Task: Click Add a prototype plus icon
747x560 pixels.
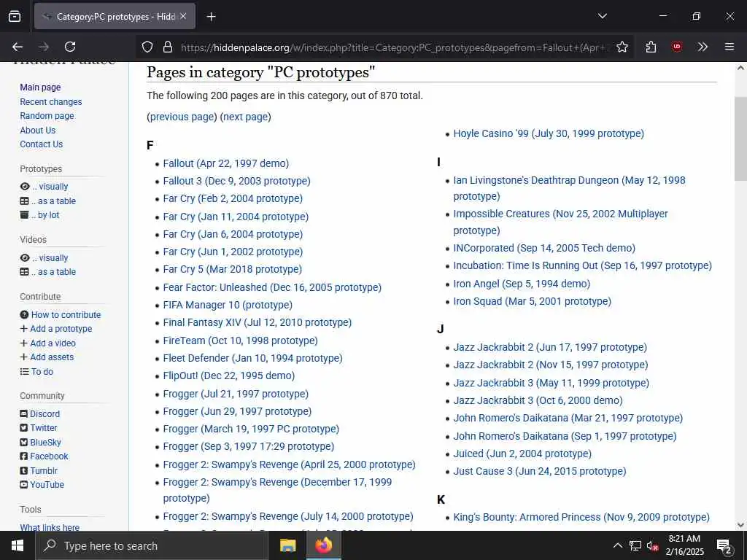Action: click(x=24, y=329)
